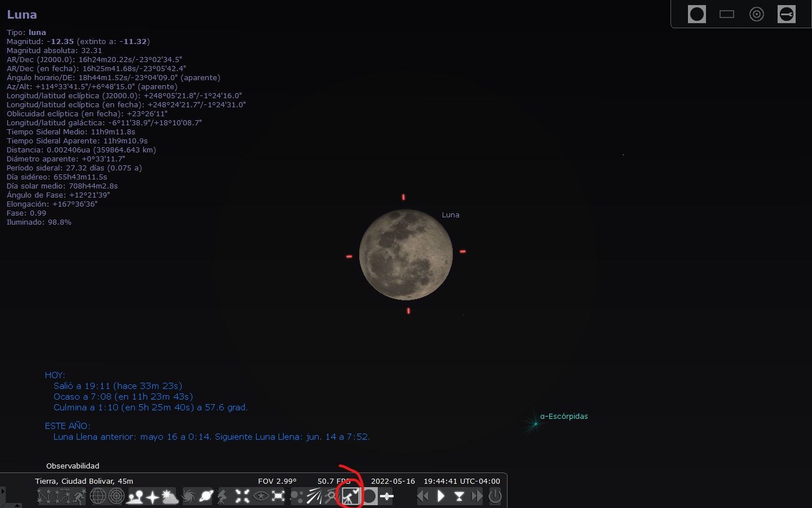
Task: Open meteor shower search icon
Action: [331, 496]
